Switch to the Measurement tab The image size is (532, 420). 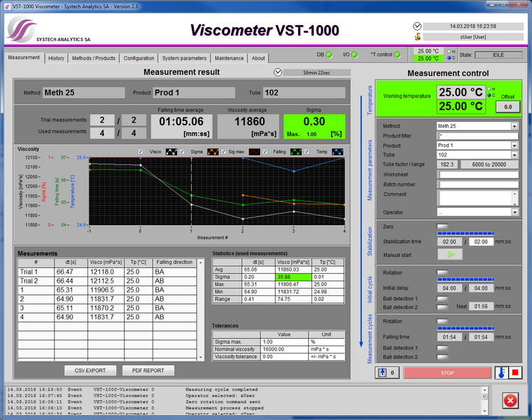(24, 57)
